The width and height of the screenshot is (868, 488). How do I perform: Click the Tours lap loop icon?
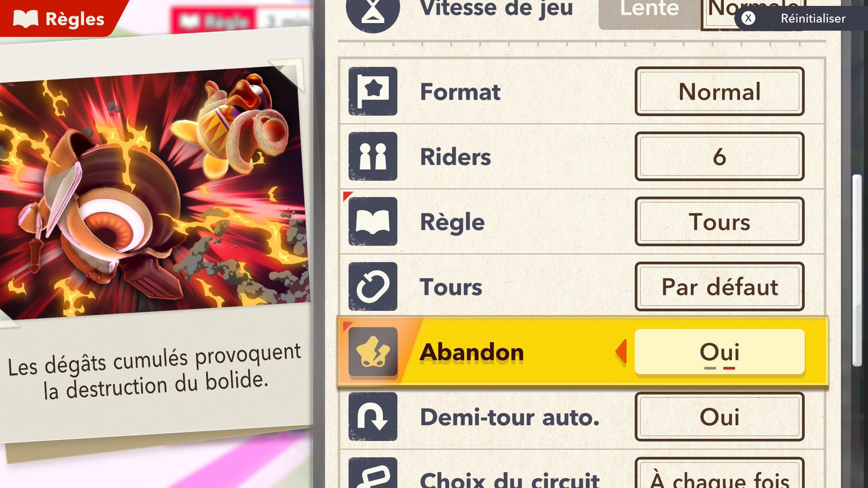(x=373, y=286)
